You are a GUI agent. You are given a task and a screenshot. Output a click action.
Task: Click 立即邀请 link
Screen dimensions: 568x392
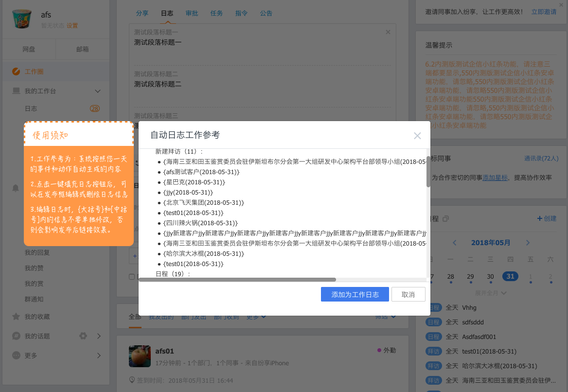(544, 12)
